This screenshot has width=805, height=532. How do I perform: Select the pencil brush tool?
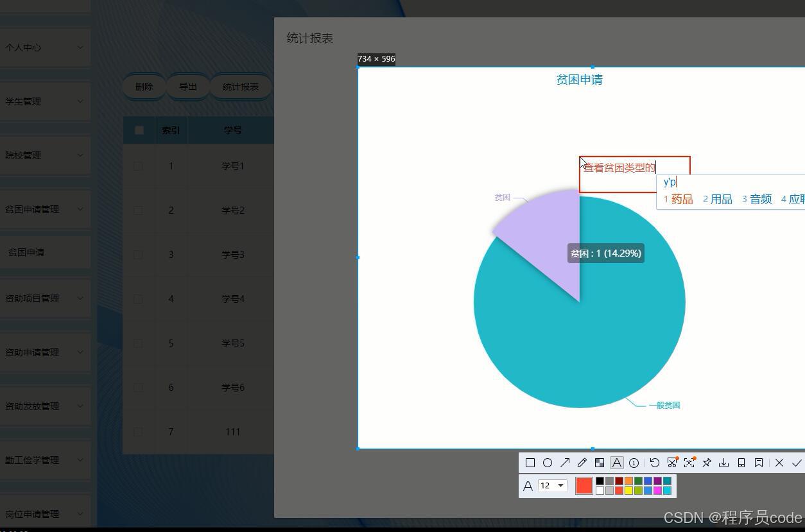click(x=582, y=463)
